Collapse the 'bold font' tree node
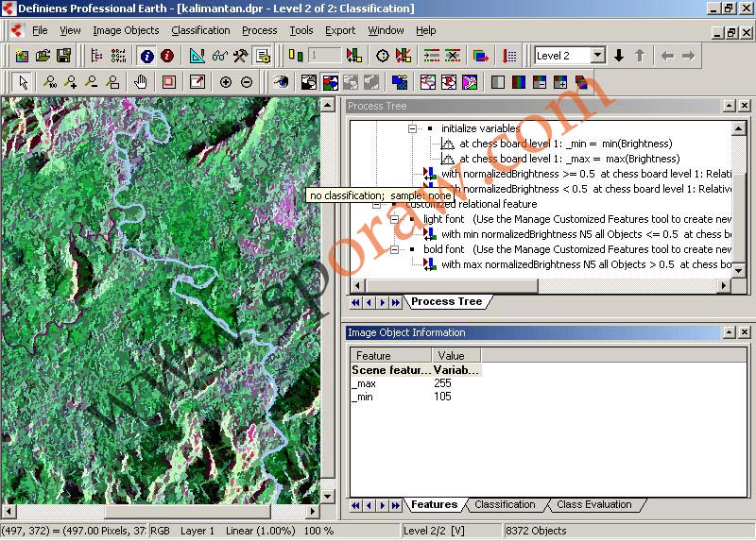756x542 pixels. tap(395, 250)
